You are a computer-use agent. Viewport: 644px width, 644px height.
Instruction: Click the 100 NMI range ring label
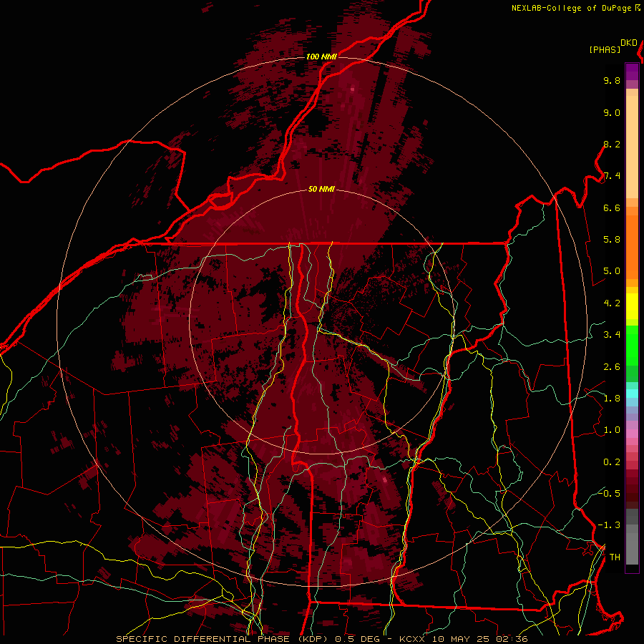[x=321, y=57]
